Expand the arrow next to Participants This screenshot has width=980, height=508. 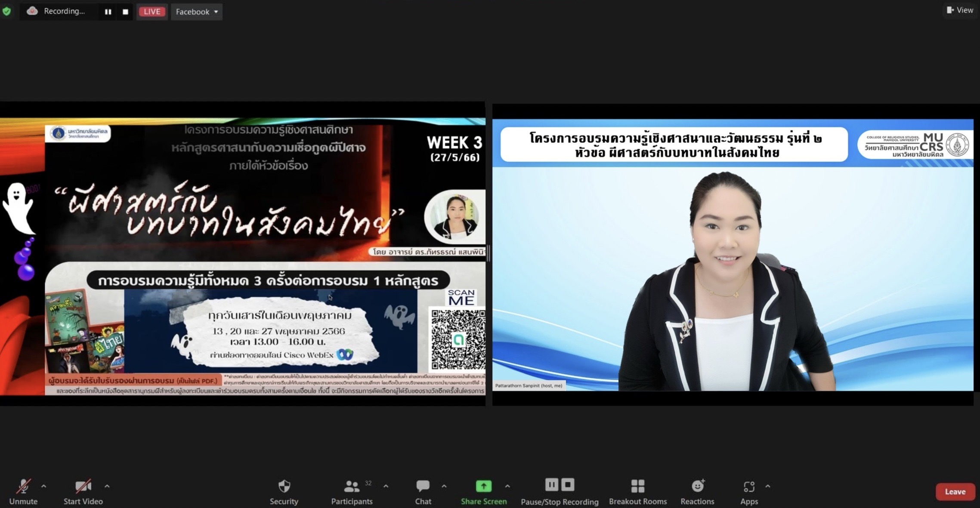386,486
